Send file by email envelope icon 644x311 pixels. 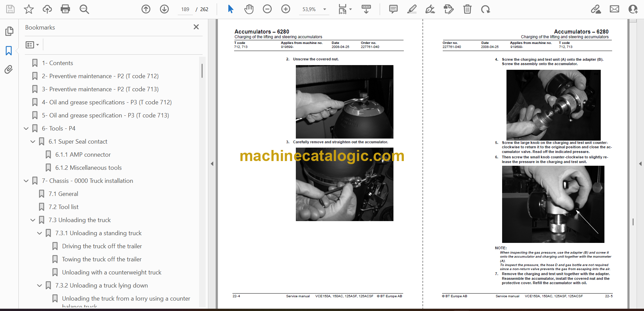(614, 9)
